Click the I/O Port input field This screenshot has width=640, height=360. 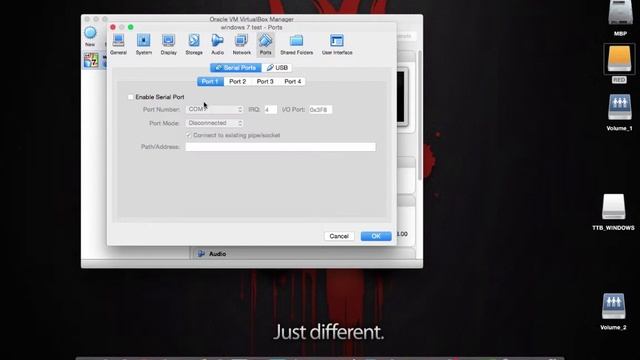coord(320,109)
